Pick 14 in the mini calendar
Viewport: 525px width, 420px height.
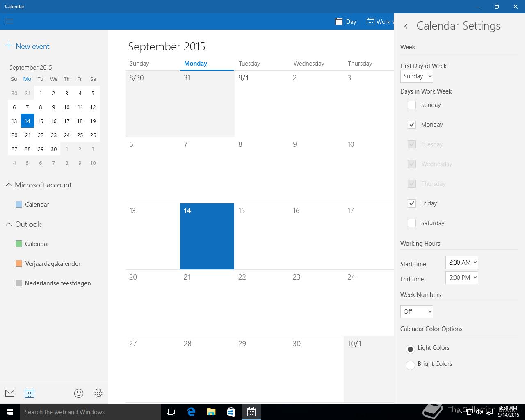pyautogui.click(x=27, y=121)
